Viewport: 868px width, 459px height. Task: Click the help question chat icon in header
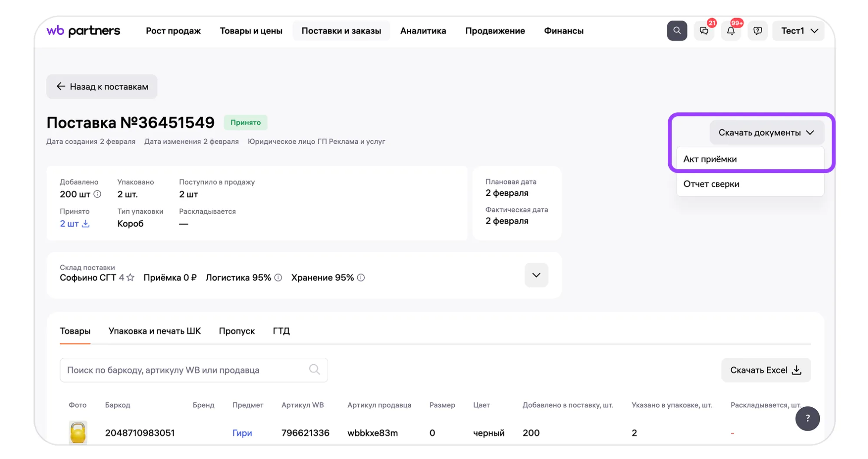(x=757, y=31)
